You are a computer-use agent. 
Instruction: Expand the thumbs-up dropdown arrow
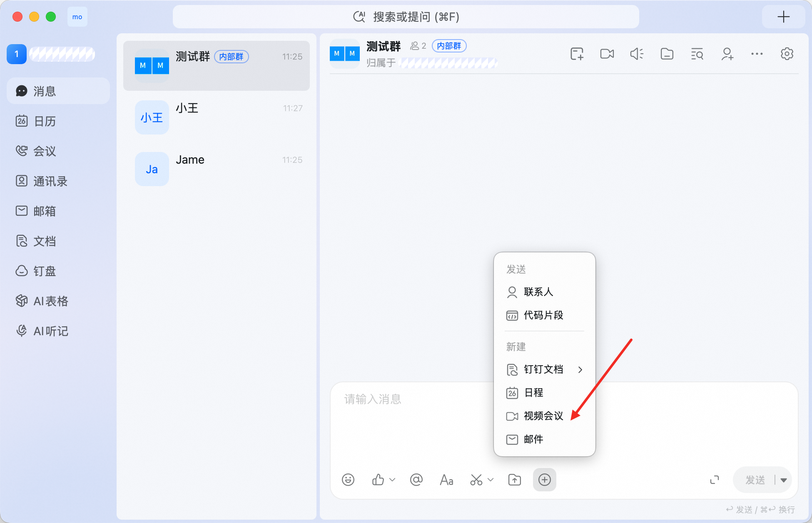pyautogui.click(x=392, y=480)
